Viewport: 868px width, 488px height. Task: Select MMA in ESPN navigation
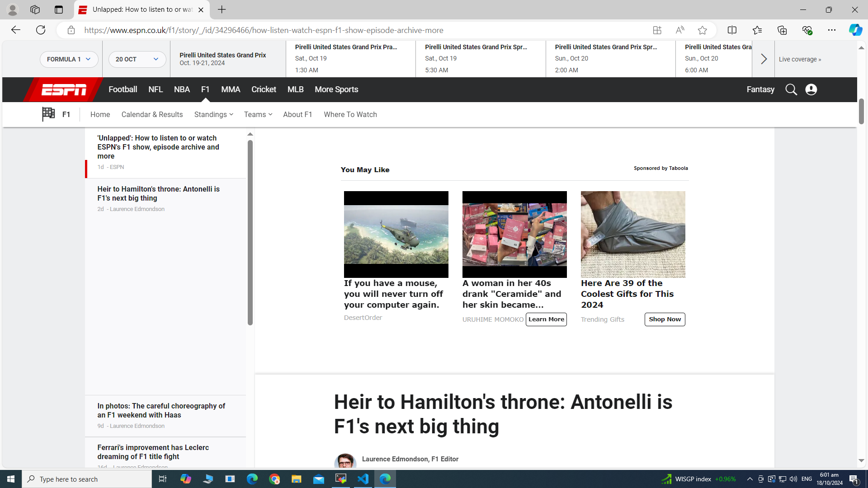click(x=231, y=89)
